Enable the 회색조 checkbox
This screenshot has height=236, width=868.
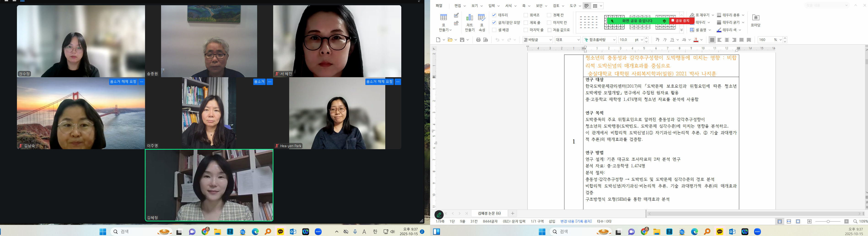(x=526, y=15)
